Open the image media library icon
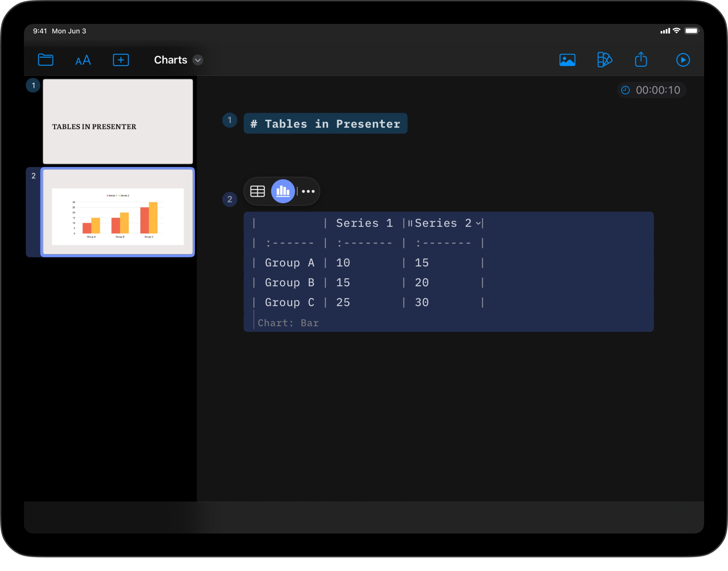 point(567,60)
